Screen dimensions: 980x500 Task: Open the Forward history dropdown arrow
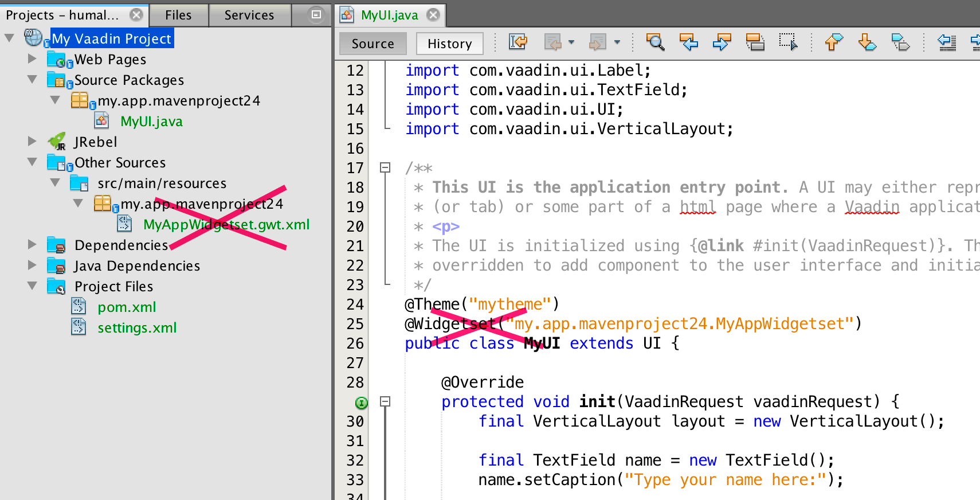617,42
